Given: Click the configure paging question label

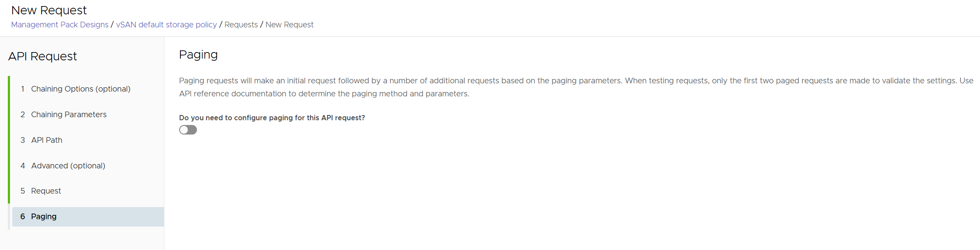Looking at the screenshot, I should point(272,118).
